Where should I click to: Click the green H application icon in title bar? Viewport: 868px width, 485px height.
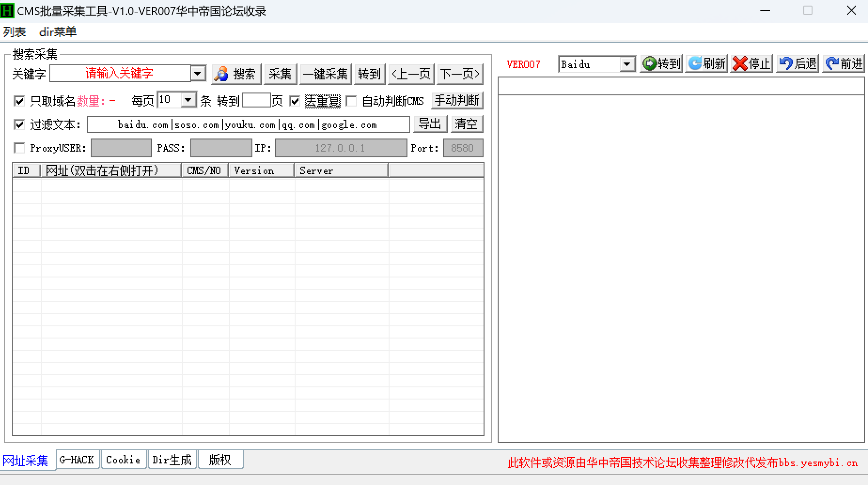click(8, 11)
